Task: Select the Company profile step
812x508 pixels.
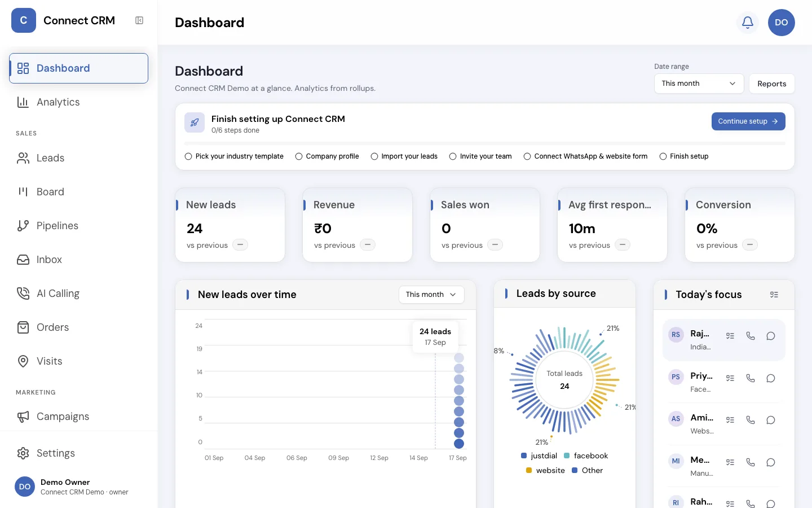Action: pyautogui.click(x=327, y=156)
